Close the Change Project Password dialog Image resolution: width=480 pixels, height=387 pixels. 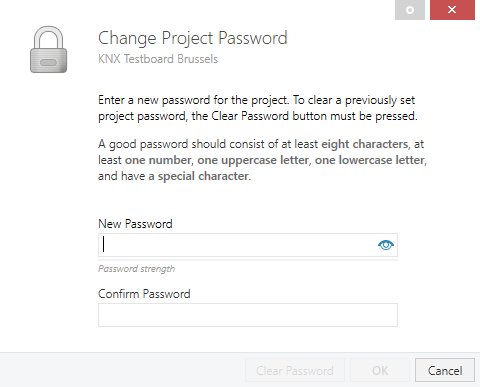(x=452, y=10)
